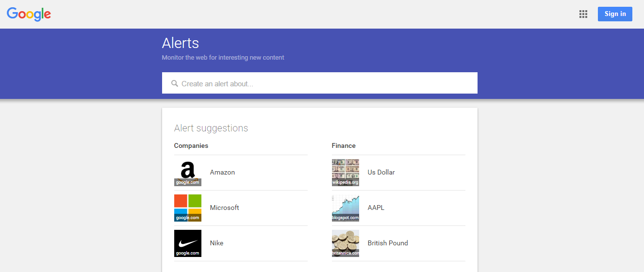Click the Us Dollar banknotes thumbnail

click(x=346, y=173)
